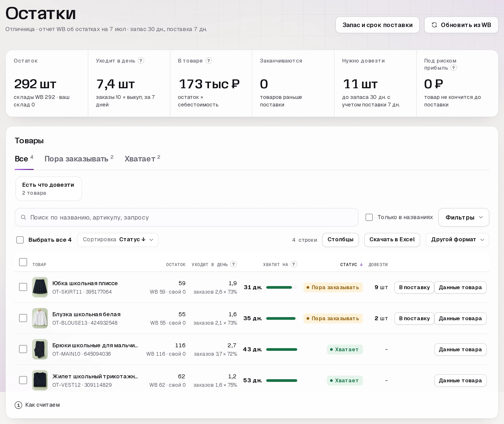Open help icon in Уходит в день column header
504x424 pixels.
[234, 264]
